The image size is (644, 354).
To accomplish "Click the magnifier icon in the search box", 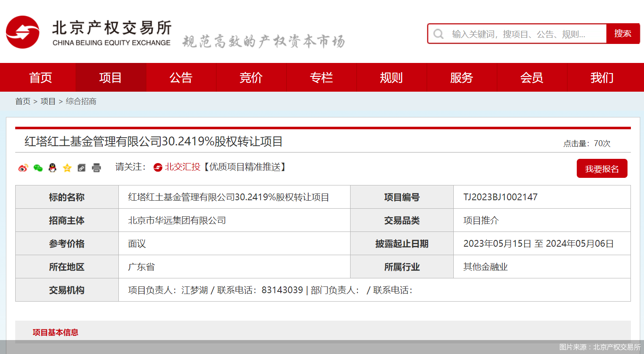I will pos(438,33).
